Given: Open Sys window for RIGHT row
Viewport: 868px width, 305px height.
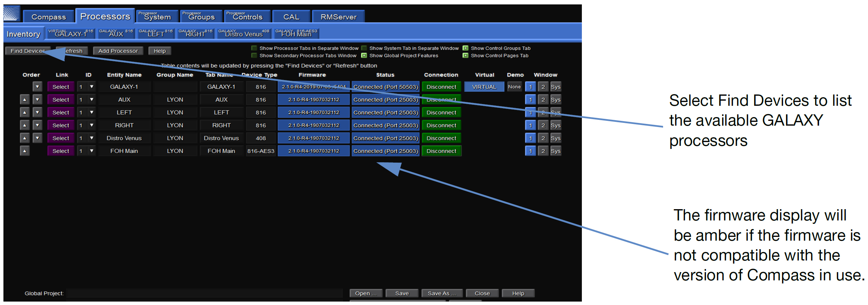Looking at the screenshot, I should coord(555,125).
